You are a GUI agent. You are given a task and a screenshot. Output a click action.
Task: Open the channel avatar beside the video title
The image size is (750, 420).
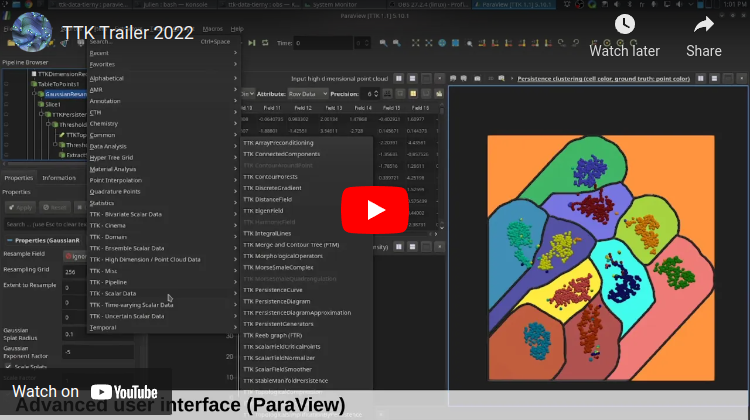(32, 32)
